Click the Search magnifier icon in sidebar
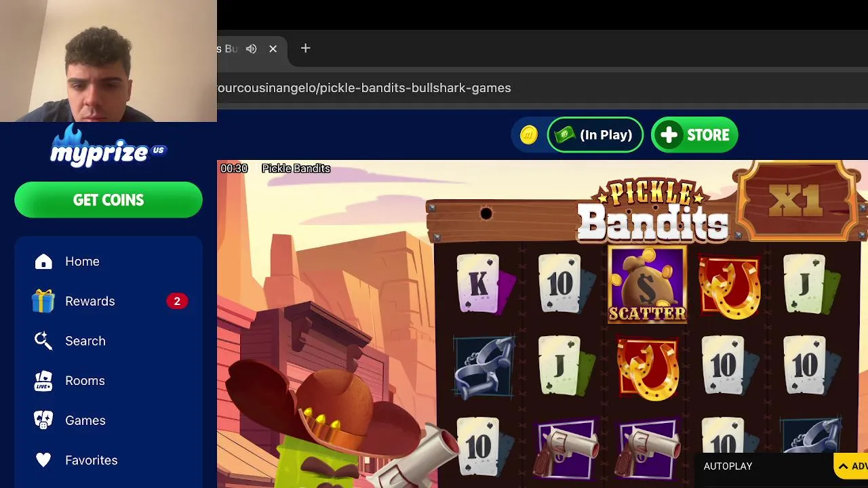 click(x=43, y=341)
